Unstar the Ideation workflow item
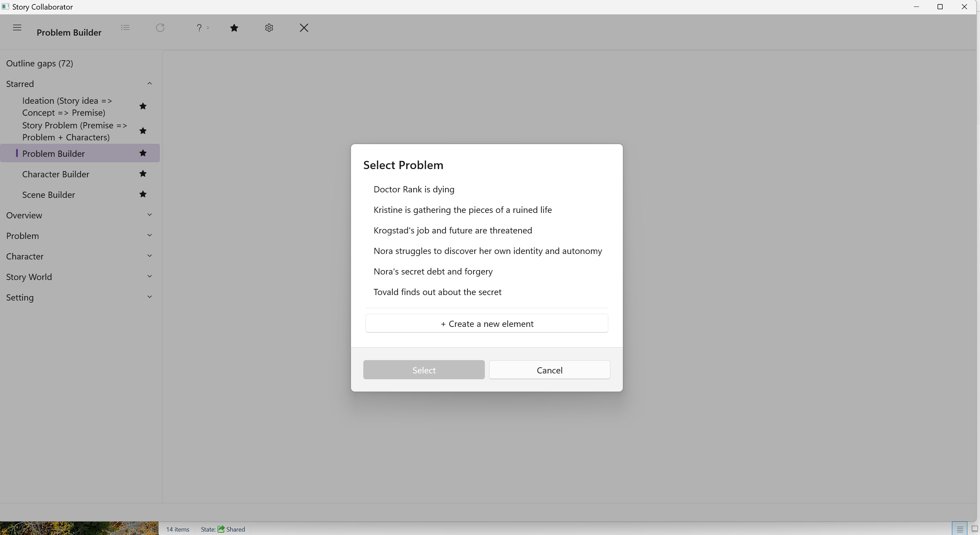Image resolution: width=980 pixels, height=535 pixels. point(143,106)
